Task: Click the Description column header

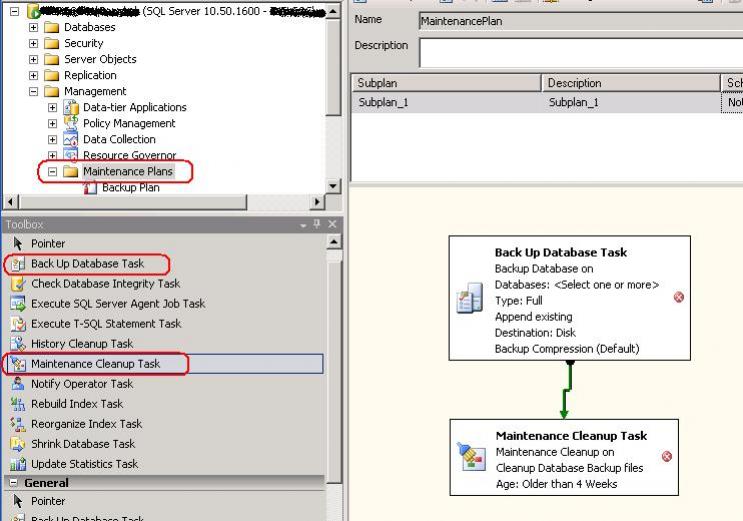Action: [631, 83]
